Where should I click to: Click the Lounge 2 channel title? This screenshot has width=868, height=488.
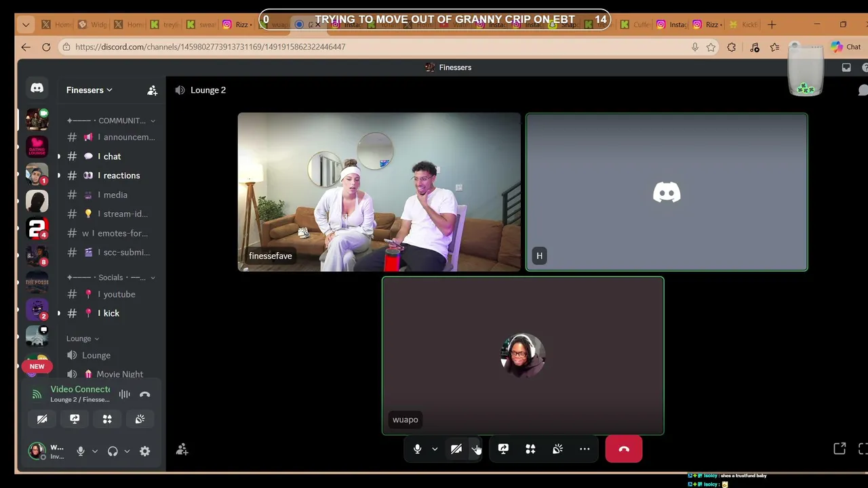pyautogui.click(x=208, y=90)
